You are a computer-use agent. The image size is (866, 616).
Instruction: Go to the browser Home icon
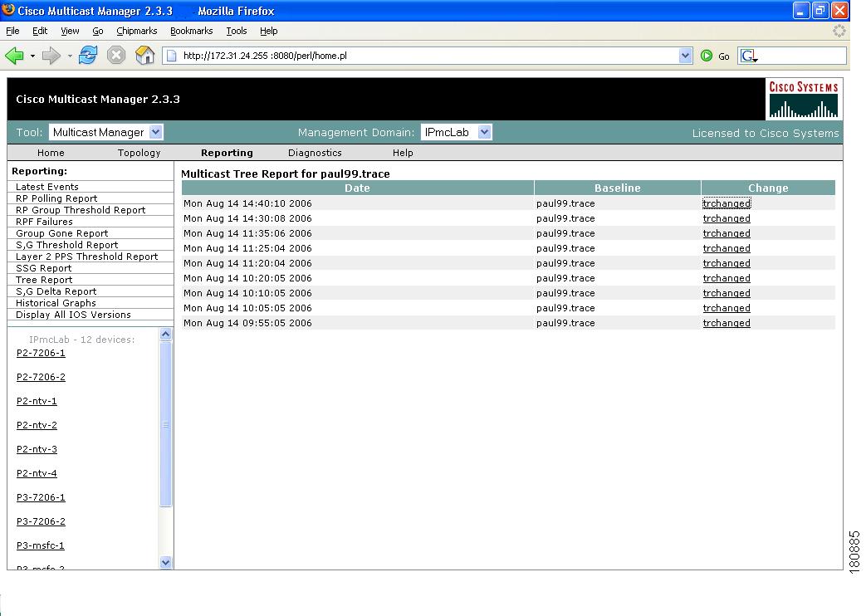[144, 56]
